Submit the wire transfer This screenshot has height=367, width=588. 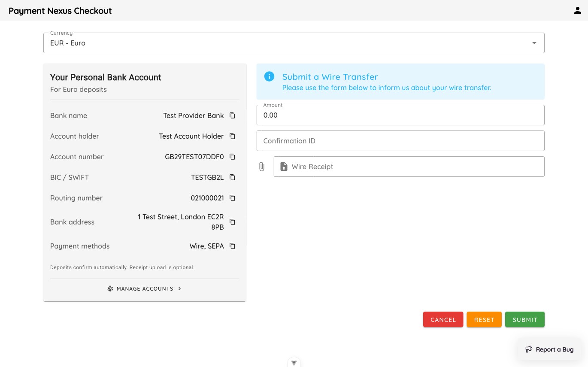point(525,319)
